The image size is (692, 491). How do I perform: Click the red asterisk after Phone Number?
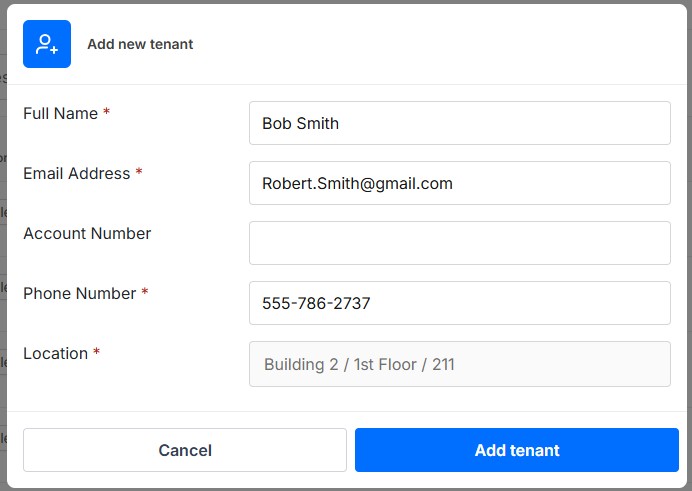click(x=145, y=293)
